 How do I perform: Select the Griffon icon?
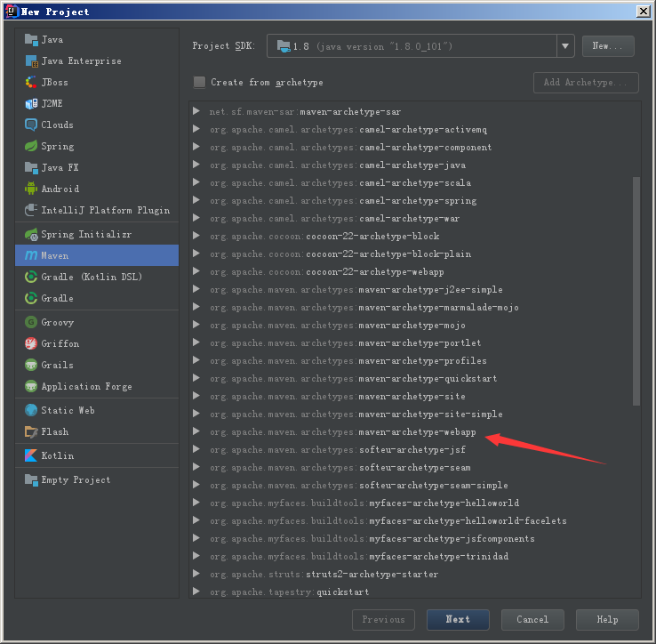coord(31,343)
